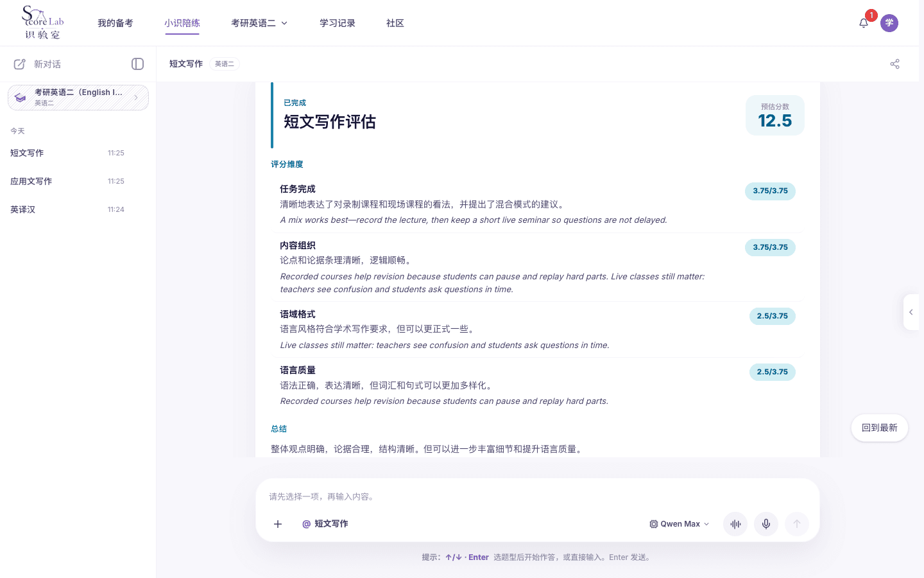Click the 任务完成 3.75/3.75 score badge
The height and width of the screenshot is (578, 924).
(770, 191)
